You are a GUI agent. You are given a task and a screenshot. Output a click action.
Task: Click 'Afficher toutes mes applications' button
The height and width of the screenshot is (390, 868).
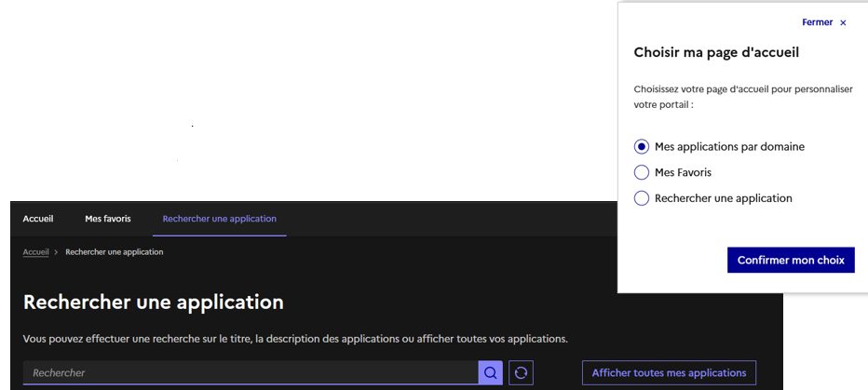[x=669, y=372]
